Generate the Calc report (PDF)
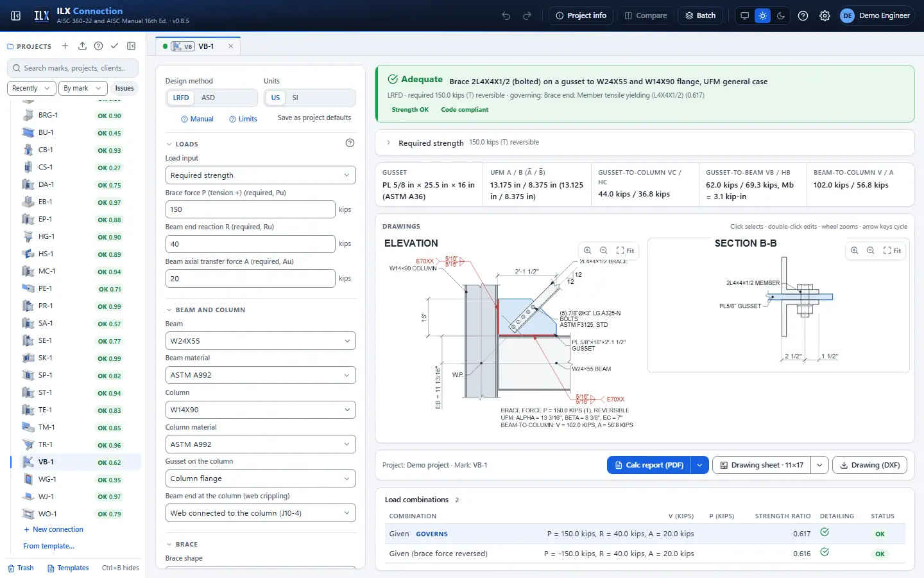Screen dimensions: 924x578 point(649,465)
